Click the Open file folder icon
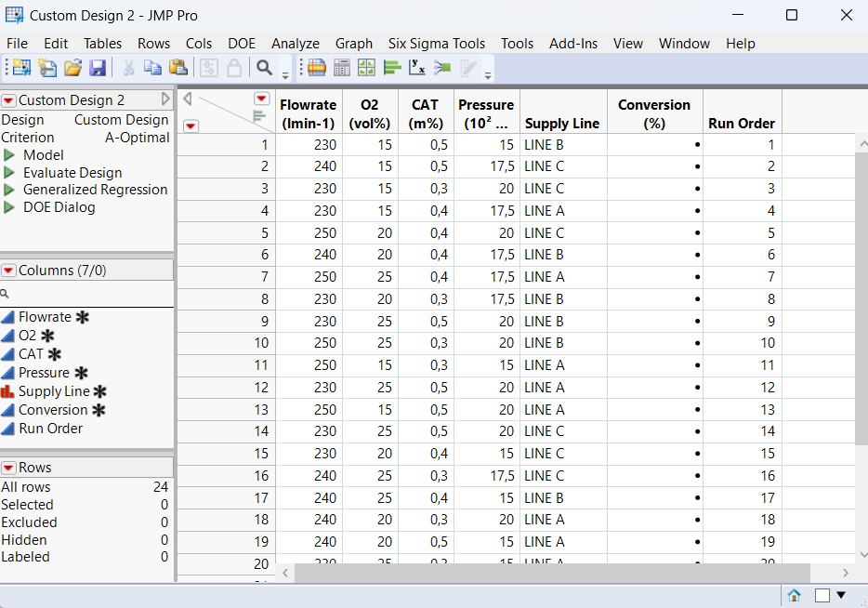 click(x=72, y=68)
